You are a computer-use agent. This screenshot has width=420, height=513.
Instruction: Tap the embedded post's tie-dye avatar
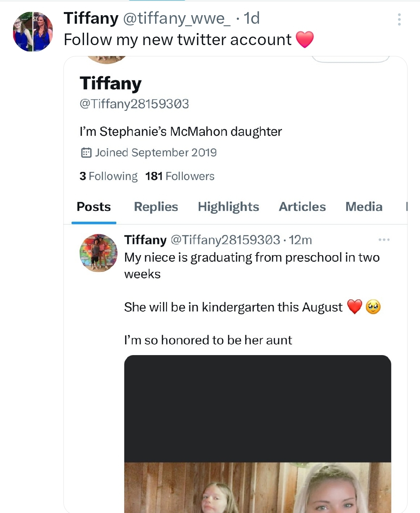click(x=98, y=253)
